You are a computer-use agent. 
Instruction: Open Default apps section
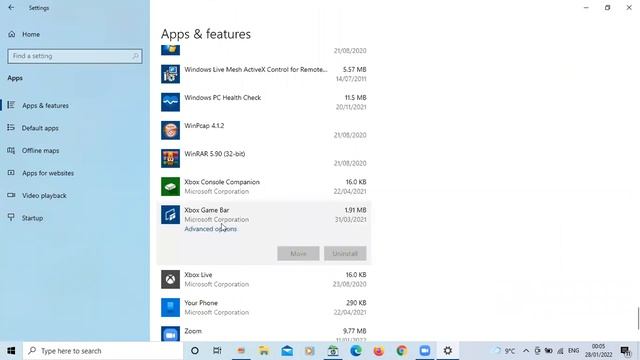click(40, 128)
